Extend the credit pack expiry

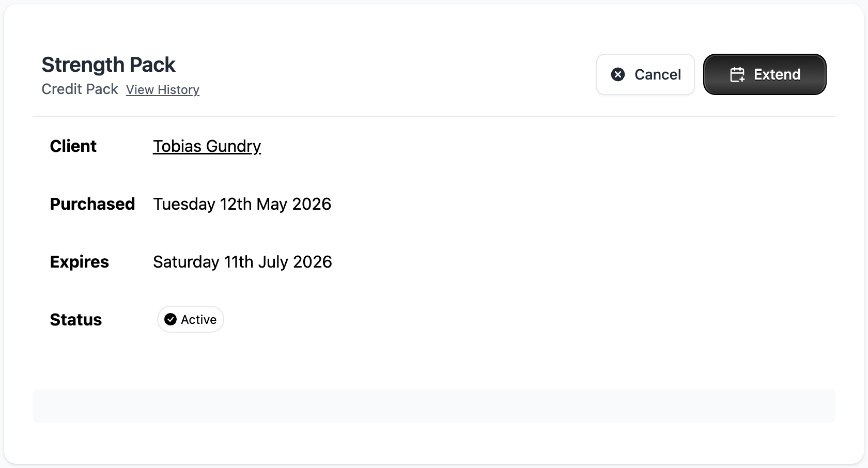(765, 74)
